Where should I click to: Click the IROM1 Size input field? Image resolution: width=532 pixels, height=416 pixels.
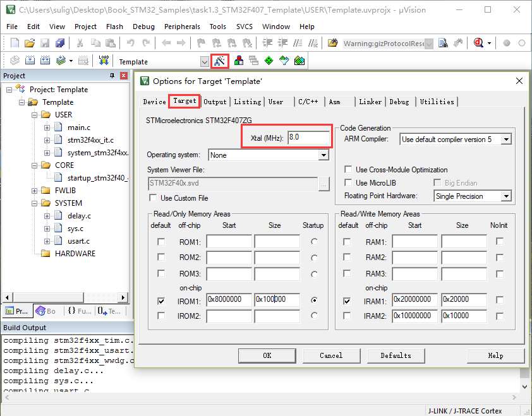(277, 299)
